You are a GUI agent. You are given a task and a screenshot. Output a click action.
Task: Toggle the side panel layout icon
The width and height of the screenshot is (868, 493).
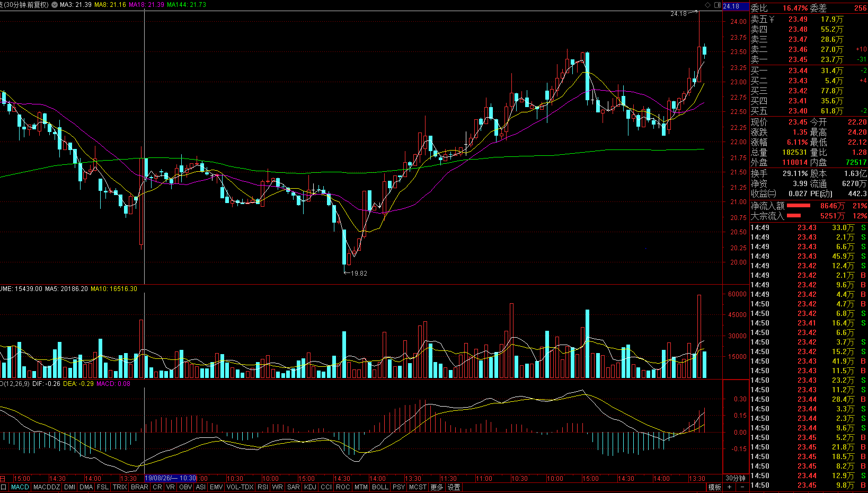point(718,5)
